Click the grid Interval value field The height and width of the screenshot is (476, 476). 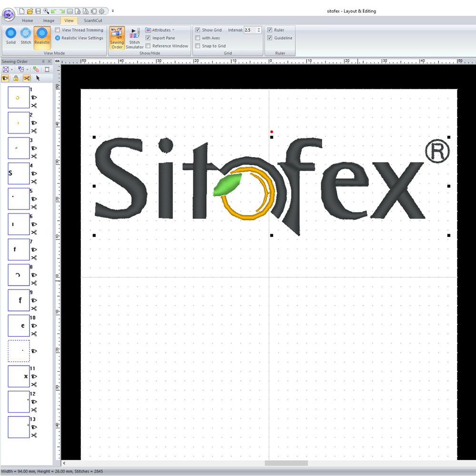250,30
